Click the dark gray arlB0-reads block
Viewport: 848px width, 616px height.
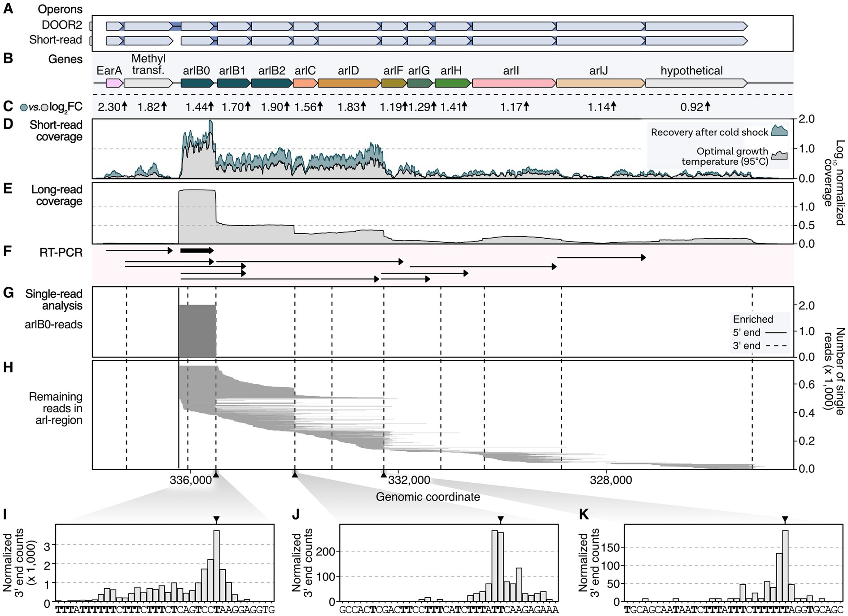pos(197,331)
